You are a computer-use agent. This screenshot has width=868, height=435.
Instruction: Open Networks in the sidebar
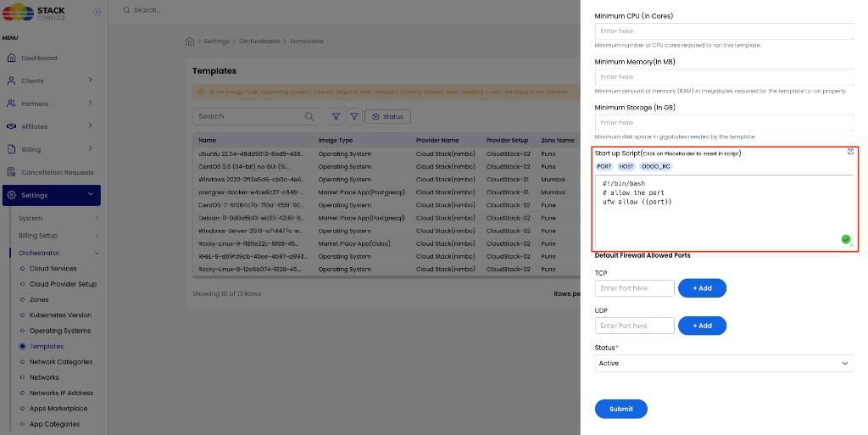pyautogui.click(x=44, y=377)
